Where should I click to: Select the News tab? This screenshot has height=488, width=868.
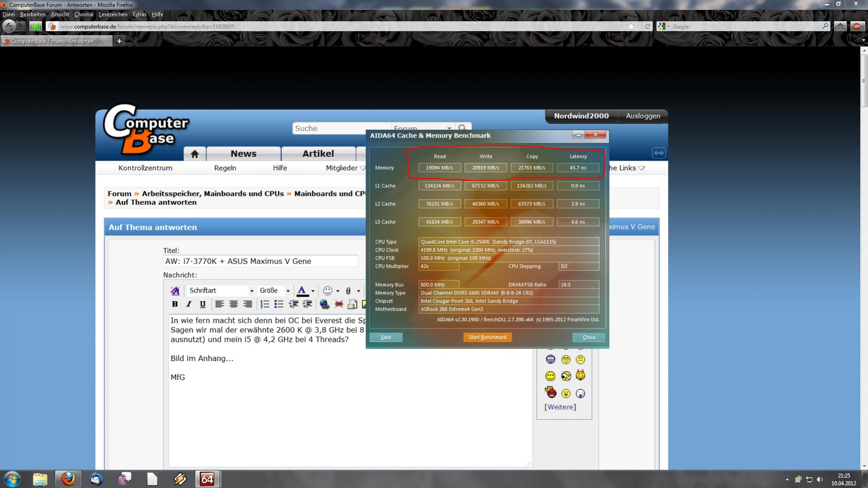(243, 154)
